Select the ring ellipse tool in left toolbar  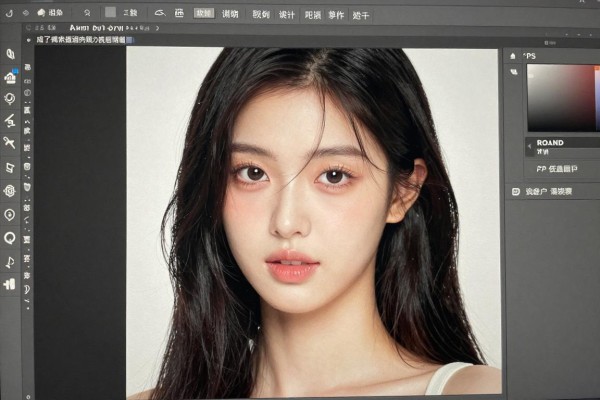point(10,238)
